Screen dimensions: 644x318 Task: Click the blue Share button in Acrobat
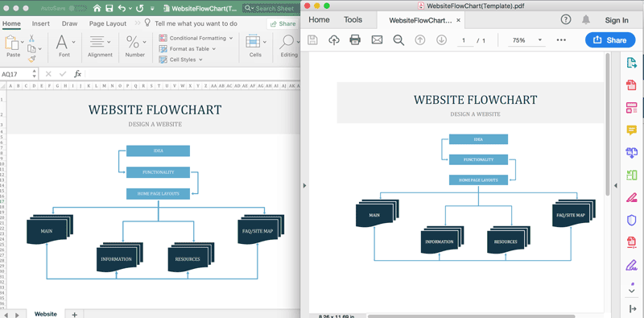click(x=610, y=40)
